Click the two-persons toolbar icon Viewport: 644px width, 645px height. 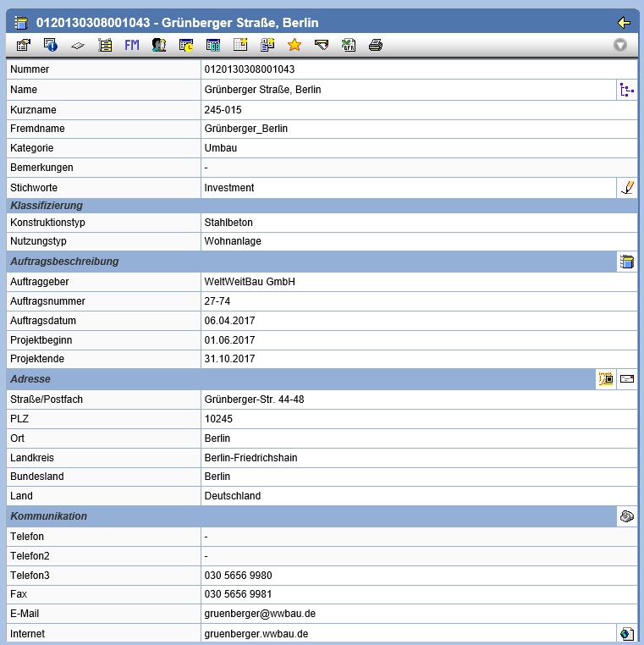click(x=159, y=45)
